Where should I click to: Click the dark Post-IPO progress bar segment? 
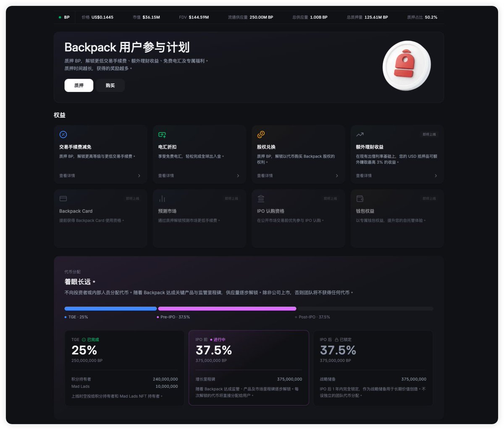tap(365, 309)
